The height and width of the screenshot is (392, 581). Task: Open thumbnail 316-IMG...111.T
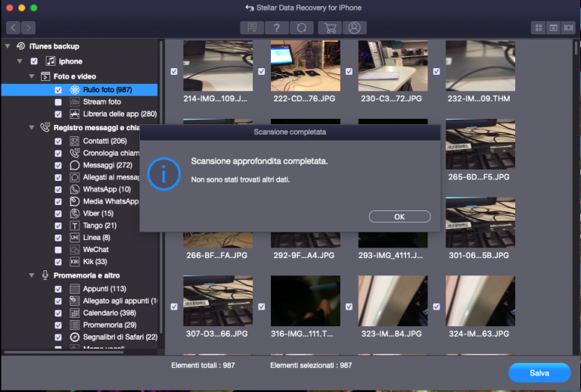pyautogui.click(x=306, y=300)
